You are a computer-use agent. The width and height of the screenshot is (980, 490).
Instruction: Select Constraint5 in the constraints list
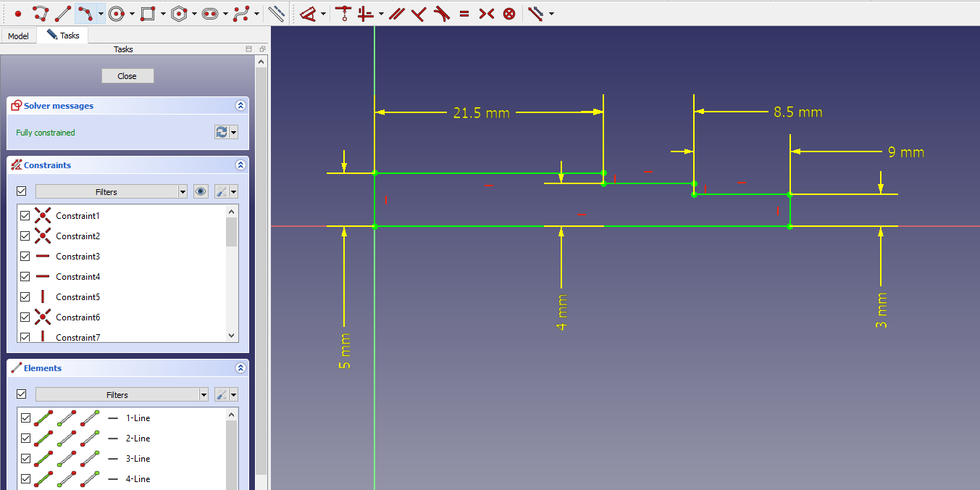point(78,297)
